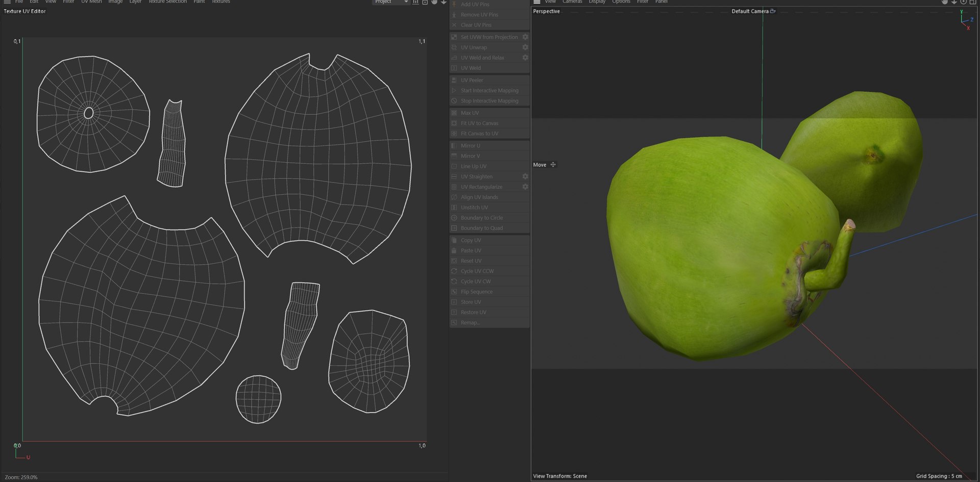Screen dimensions: 980x482
Task: Click the Mirror U icon
Action: [454, 145]
